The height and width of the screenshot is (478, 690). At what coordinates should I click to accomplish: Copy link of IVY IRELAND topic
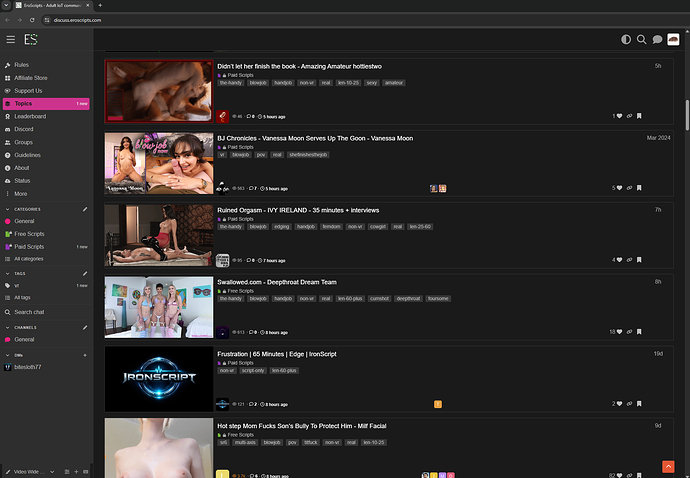click(x=629, y=260)
